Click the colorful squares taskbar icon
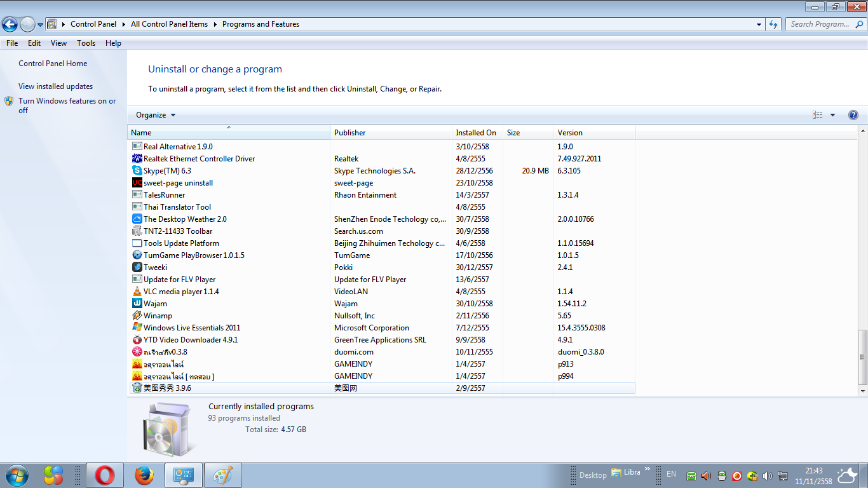Screen dimensions: 868x488 (x=53, y=475)
